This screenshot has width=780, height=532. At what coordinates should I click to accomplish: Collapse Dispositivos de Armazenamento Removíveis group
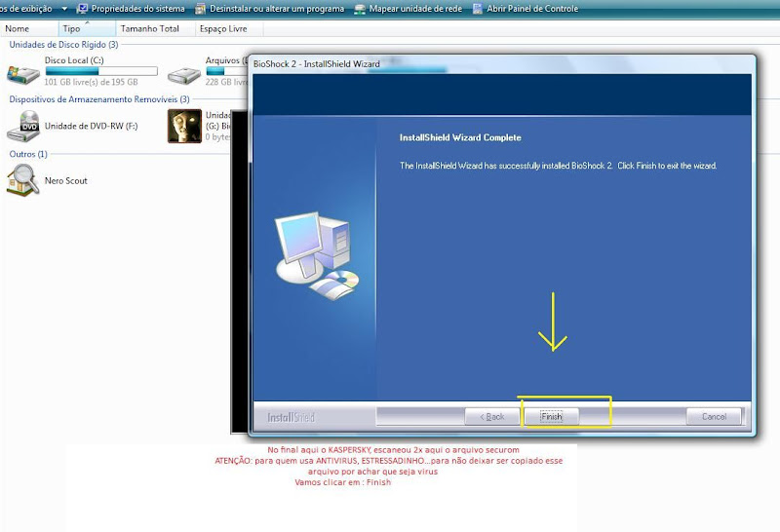pos(99,99)
